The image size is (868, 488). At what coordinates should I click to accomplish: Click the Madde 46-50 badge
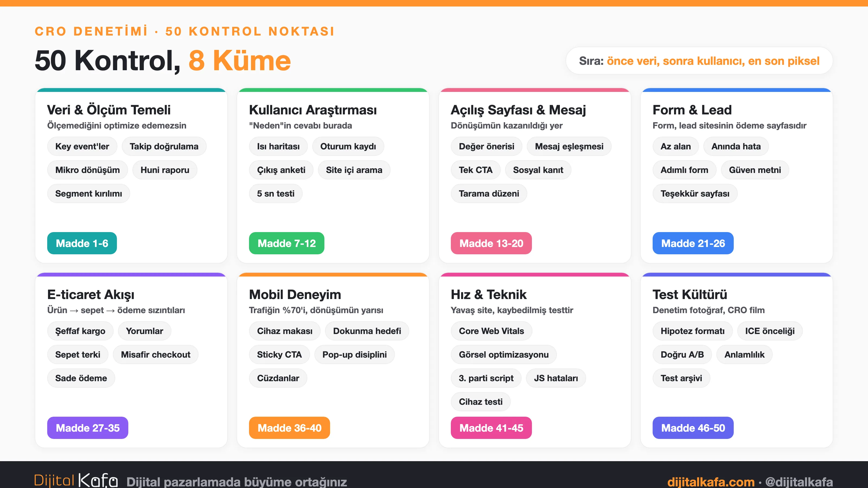click(693, 428)
